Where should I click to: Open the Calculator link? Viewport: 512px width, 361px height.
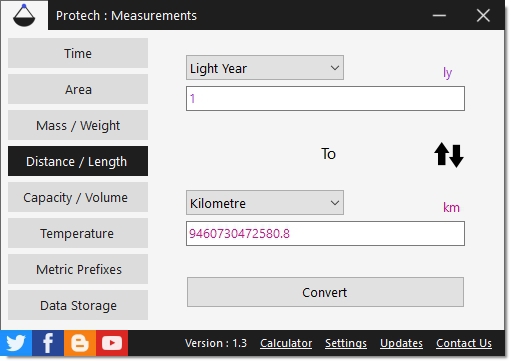coord(286,343)
